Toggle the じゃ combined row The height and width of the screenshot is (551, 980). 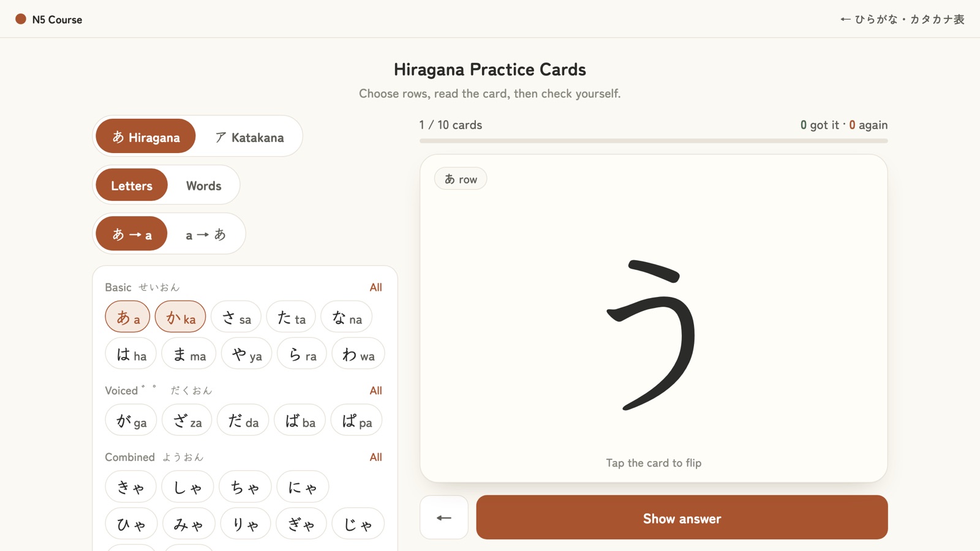[x=358, y=523]
